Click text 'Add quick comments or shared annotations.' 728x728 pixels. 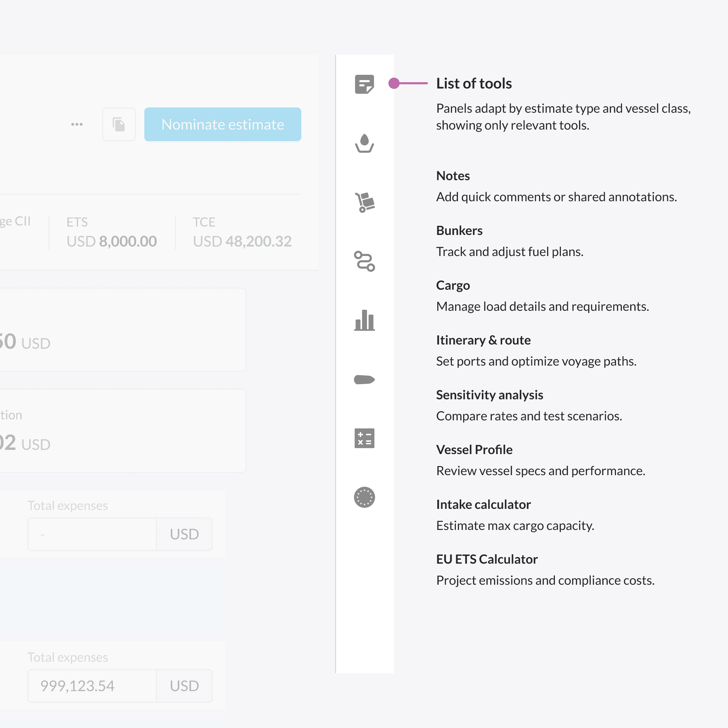click(x=557, y=197)
